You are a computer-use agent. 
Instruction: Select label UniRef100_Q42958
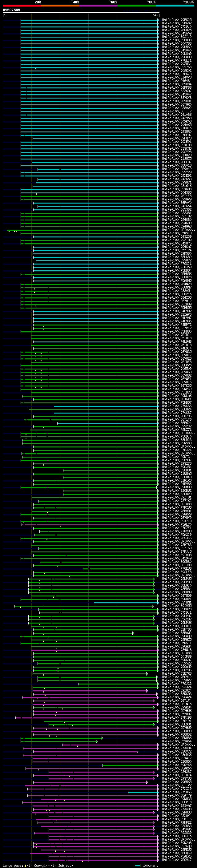tap(177, 118)
